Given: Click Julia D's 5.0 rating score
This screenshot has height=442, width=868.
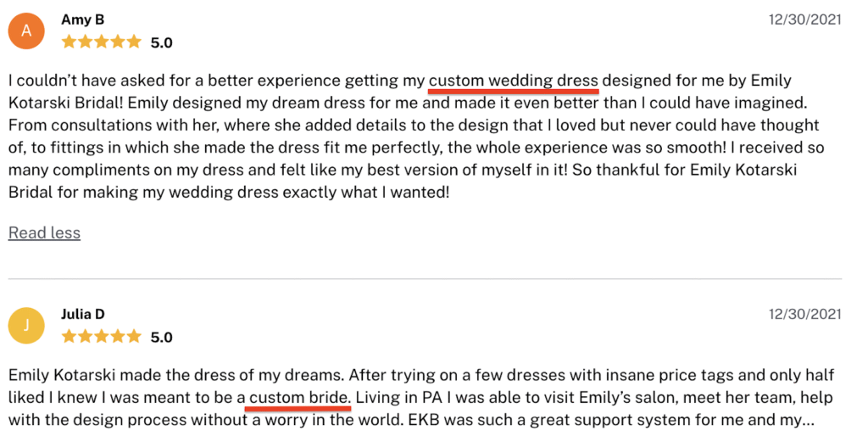Looking at the screenshot, I should [x=162, y=338].
